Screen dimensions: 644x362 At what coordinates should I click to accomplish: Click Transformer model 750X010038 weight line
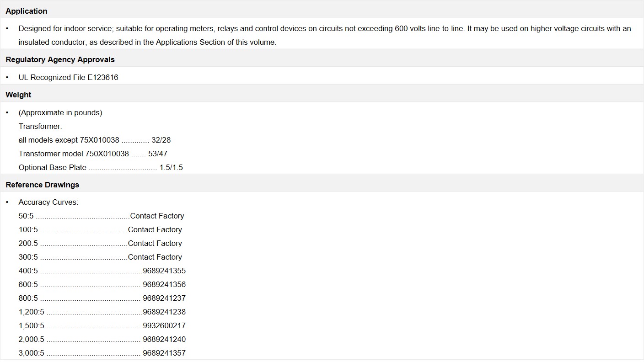pyautogui.click(x=93, y=154)
